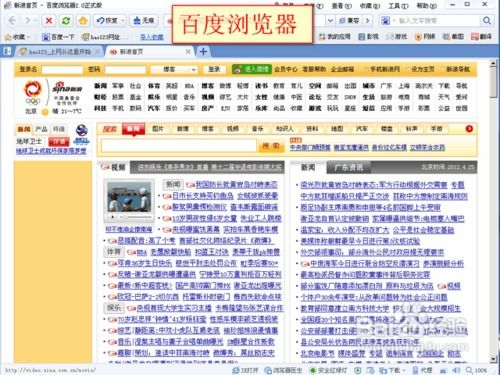Switch to the 广东资讯 news tab
The image size is (500, 375).
(x=349, y=167)
